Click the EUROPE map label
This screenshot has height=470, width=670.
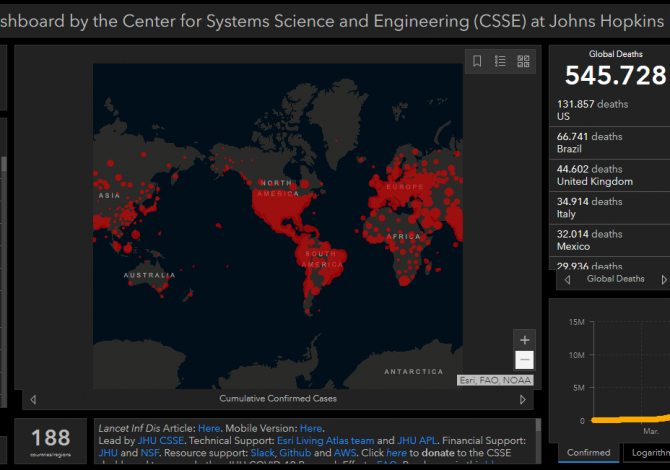point(405,187)
